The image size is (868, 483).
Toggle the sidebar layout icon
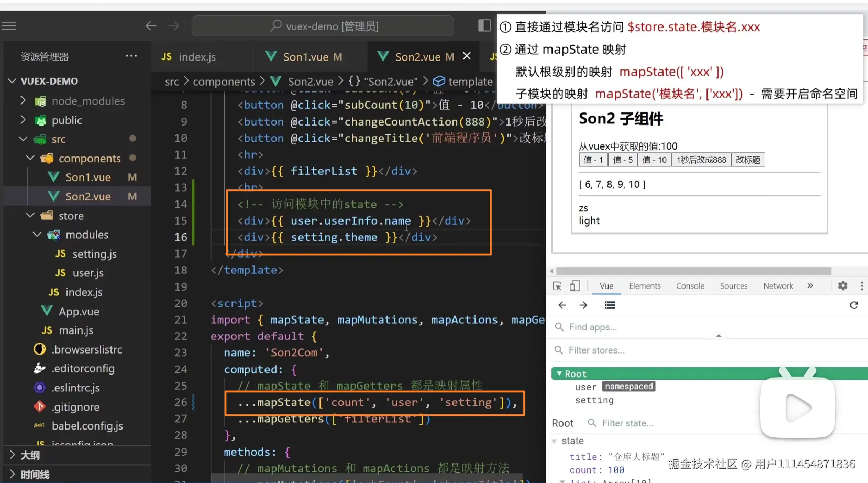[x=484, y=25]
